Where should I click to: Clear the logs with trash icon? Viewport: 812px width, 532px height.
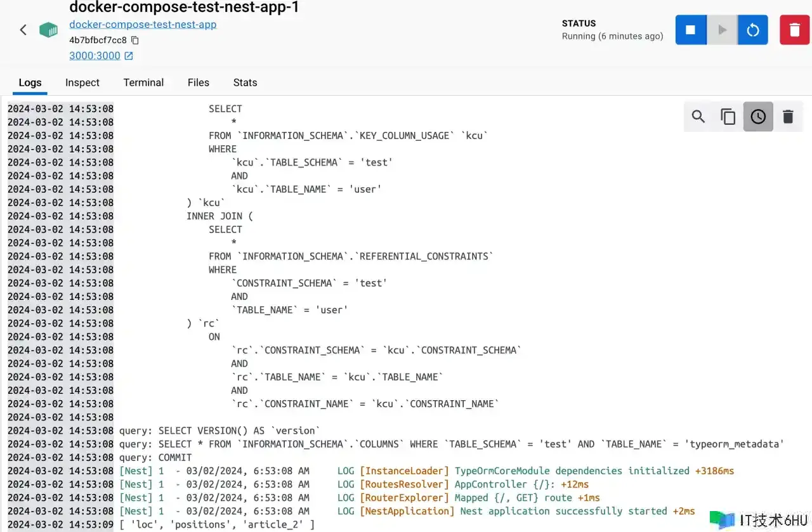click(788, 117)
